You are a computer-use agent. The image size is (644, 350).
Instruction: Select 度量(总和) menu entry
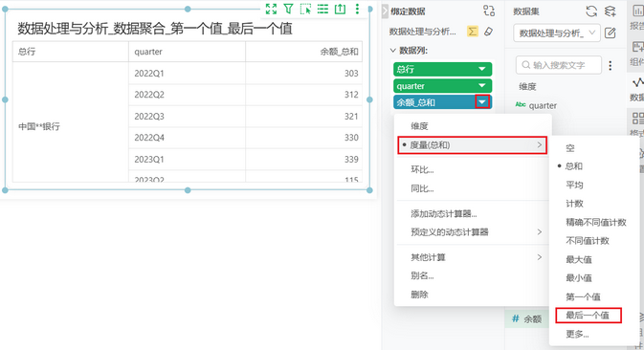pos(473,145)
